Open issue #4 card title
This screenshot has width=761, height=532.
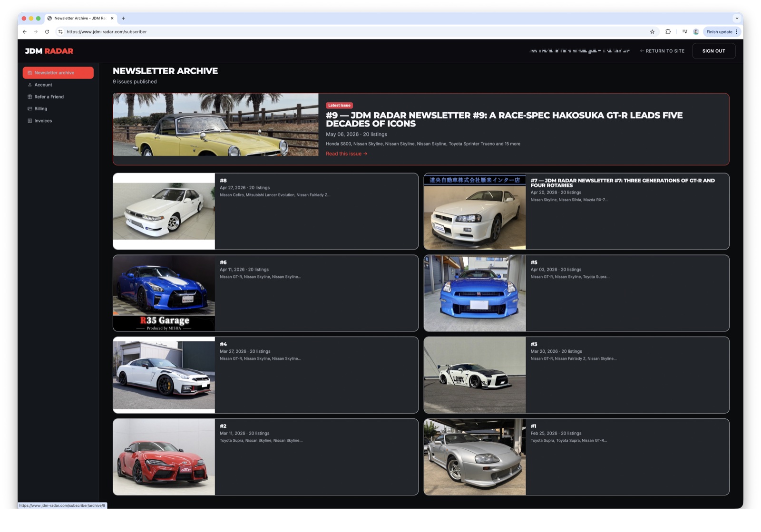(223, 344)
